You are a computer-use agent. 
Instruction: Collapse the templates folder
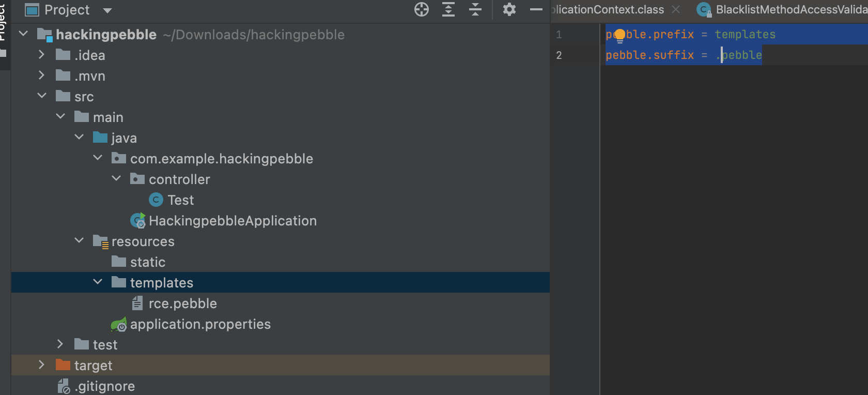point(98,282)
